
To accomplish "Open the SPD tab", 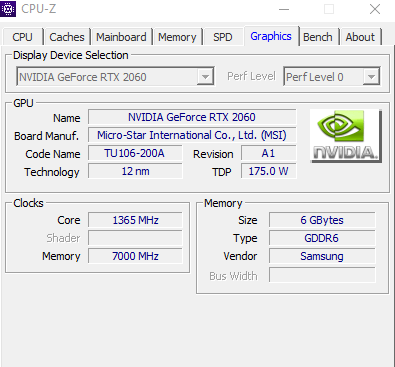I will pos(223,37).
